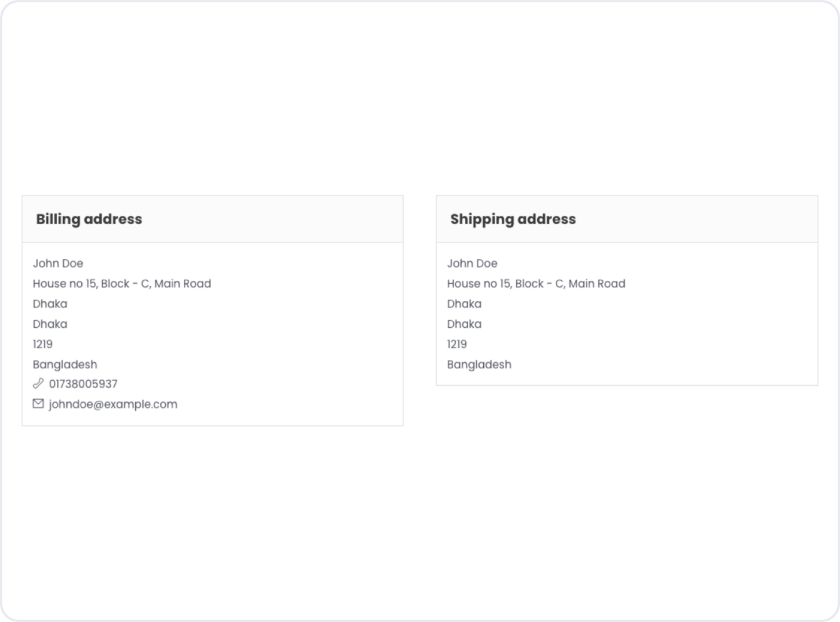Click the Shipping address heading
The height and width of the screenshot is (622, 840).
513,219
